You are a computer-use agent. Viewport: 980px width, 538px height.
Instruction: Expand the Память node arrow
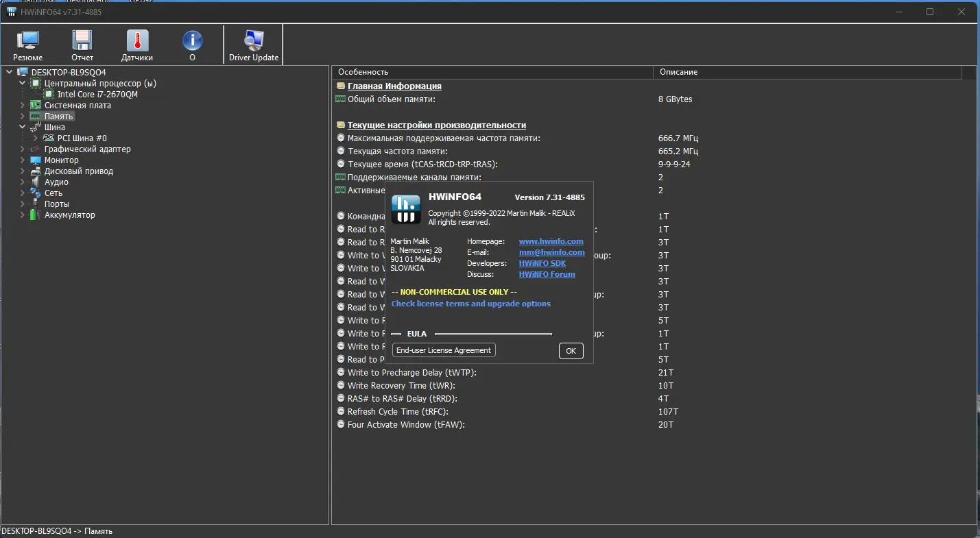coord(22,116)
